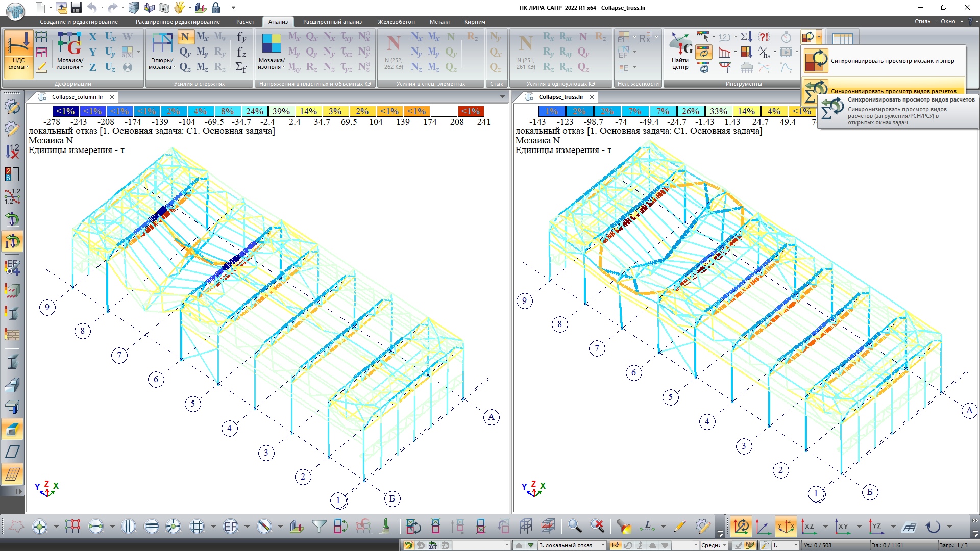This screenshot has height=551, width=980.
Task: Click the red <1% legend color swatch
Action: pyautogui.click(x=470, y=111)
